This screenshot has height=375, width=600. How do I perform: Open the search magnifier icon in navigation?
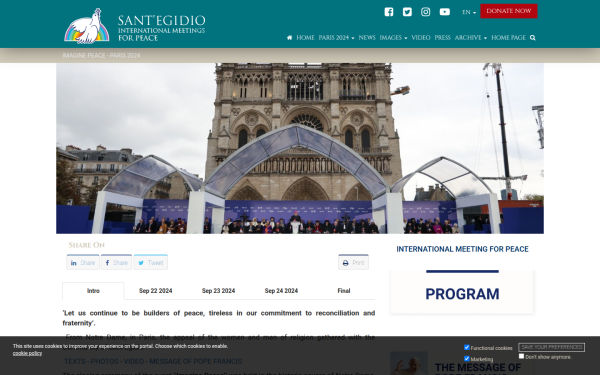pyautogui.click(x=532, y=38)
